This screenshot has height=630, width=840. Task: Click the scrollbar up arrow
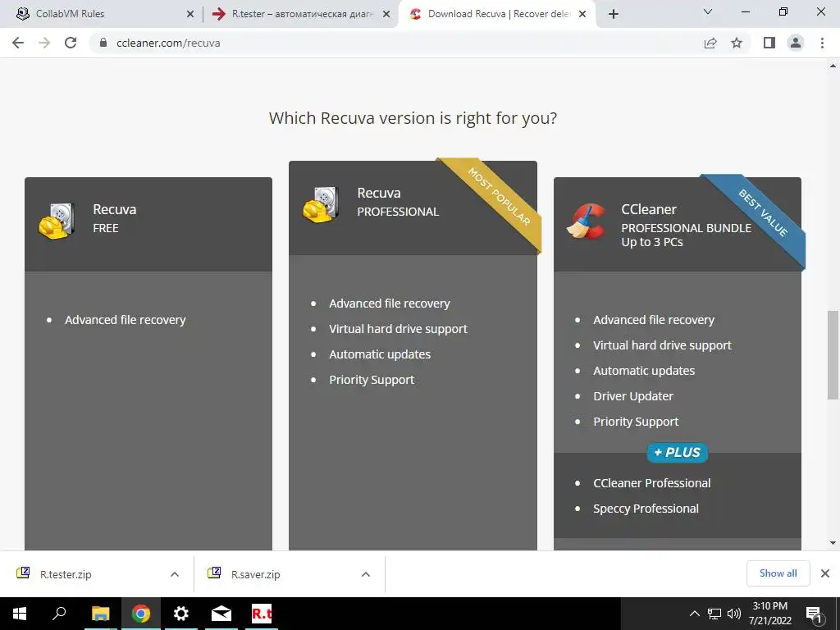[833, 66]
